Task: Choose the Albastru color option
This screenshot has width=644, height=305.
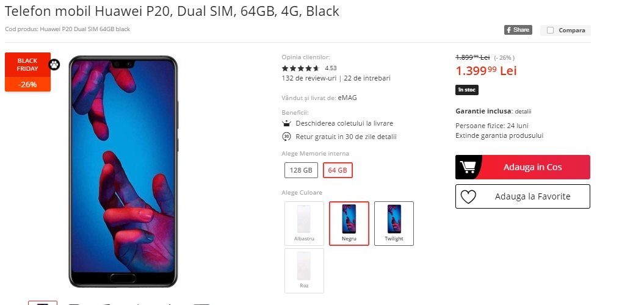Action: (x=304, y=223)
